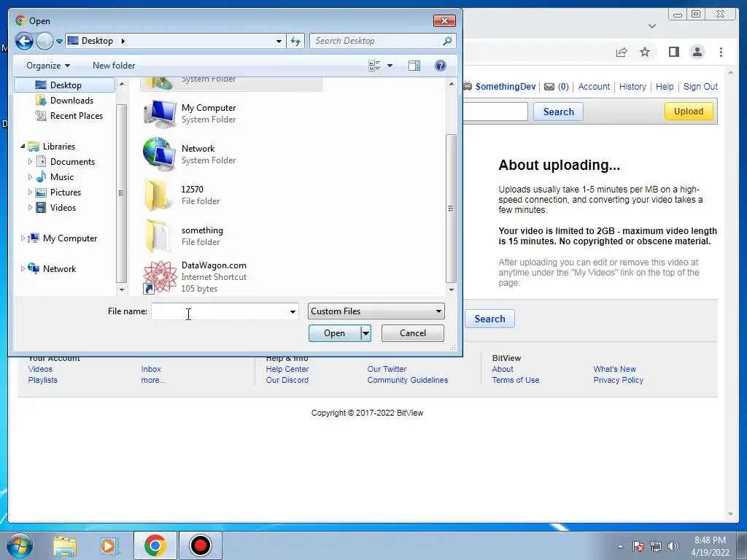Image resolution: width=747 pixels, height=560 pixels.
Task: Open the view options dropdown arrow
Action: pyautogui.click(x=390, y=66)
